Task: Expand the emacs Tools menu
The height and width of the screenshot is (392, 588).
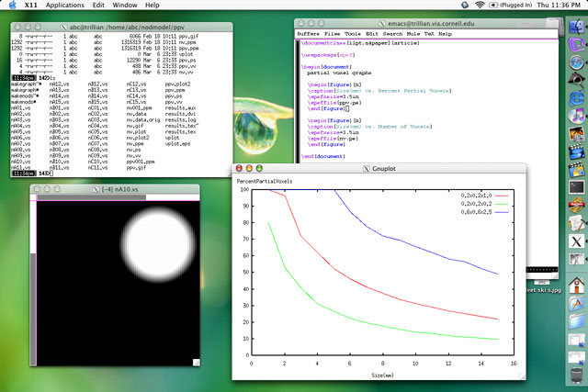Action: click(352, 33)
